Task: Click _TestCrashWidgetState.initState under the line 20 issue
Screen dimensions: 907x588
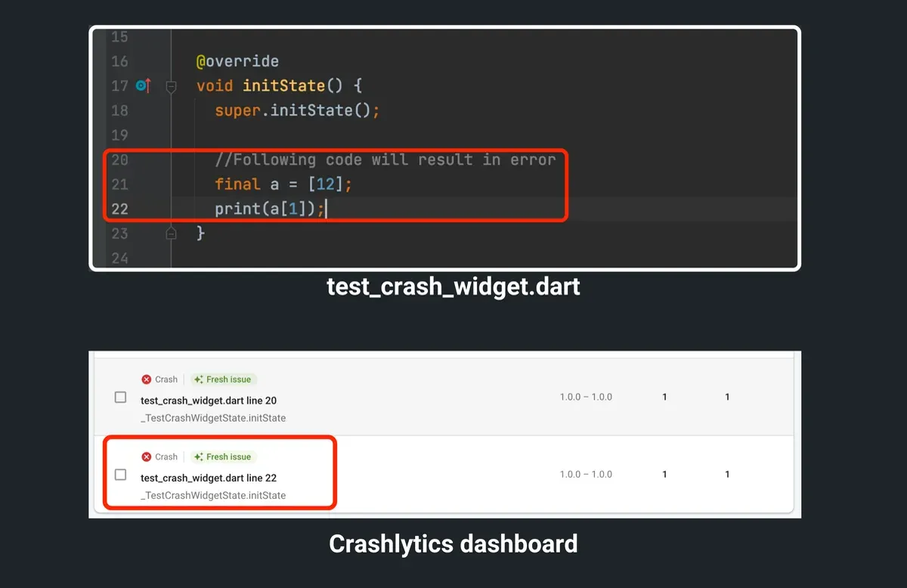Action: click(x=213, y=418)
